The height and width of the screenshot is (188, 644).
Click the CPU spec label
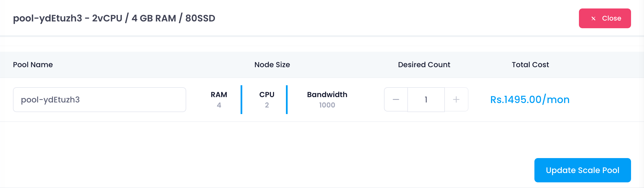tap(267, 95)
